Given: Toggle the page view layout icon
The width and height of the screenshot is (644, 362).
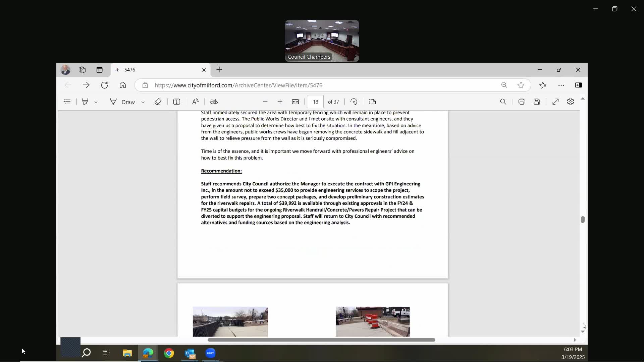Looking at the screenshot, I should tap(372, 102).
